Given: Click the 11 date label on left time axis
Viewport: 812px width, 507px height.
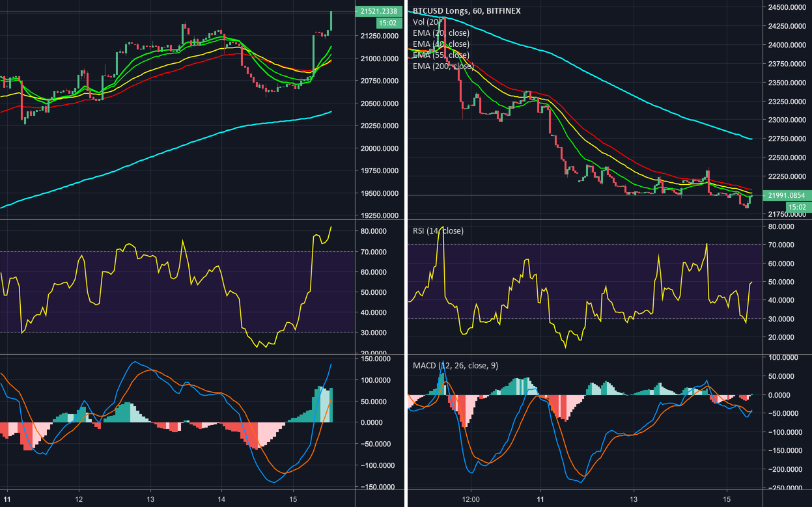Looking at the screenshot, I should click(7, 499).
